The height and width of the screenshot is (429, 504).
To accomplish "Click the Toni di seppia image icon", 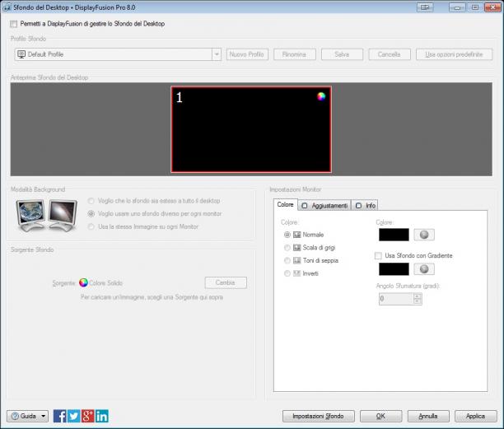I will coord(296,261).
